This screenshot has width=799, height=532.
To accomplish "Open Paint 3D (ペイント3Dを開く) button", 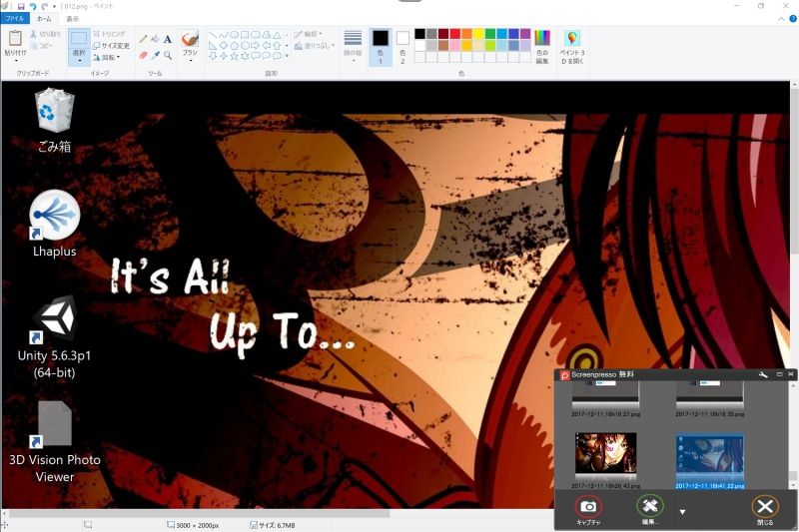I will coord(572,47).
